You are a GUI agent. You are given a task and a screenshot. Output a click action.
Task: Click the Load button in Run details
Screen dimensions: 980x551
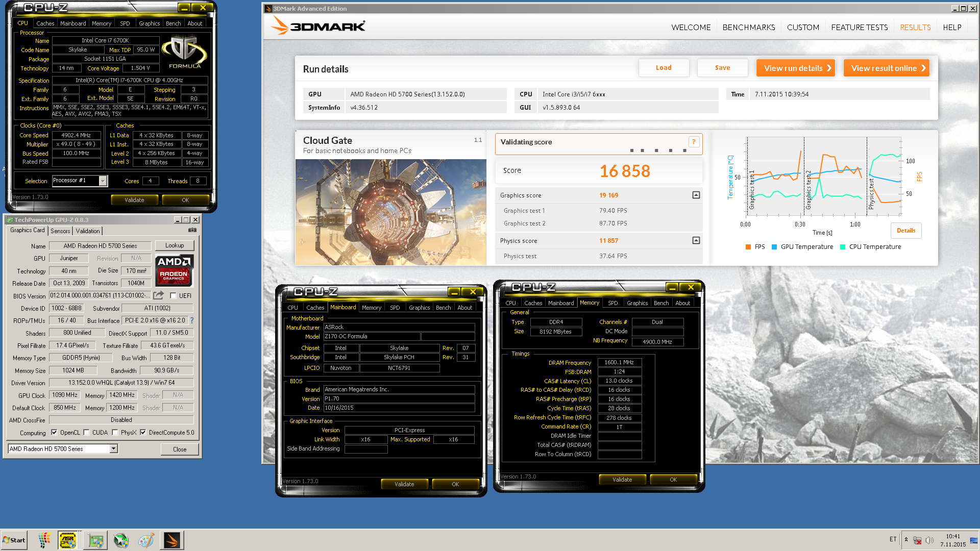664,68
